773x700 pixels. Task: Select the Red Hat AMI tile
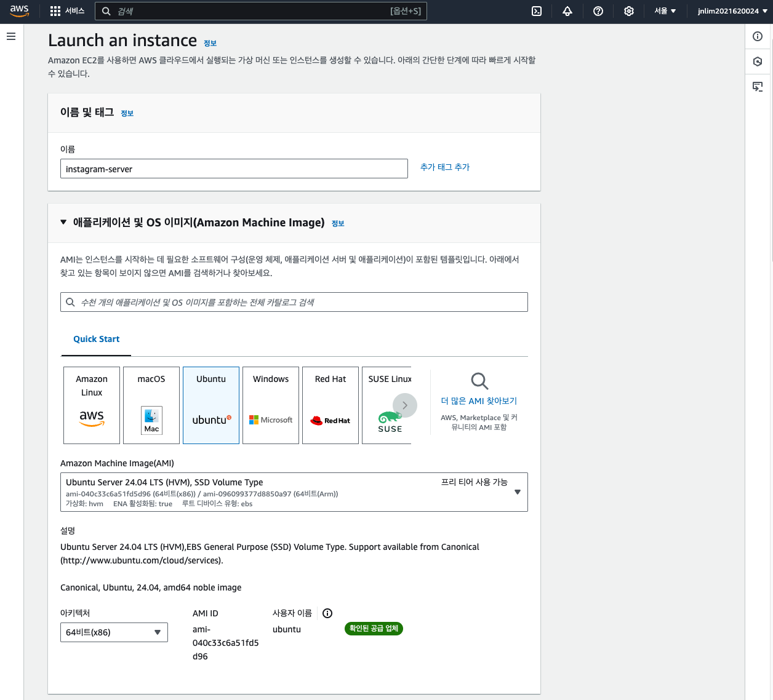pyautogui.click(x=330, y=405)
